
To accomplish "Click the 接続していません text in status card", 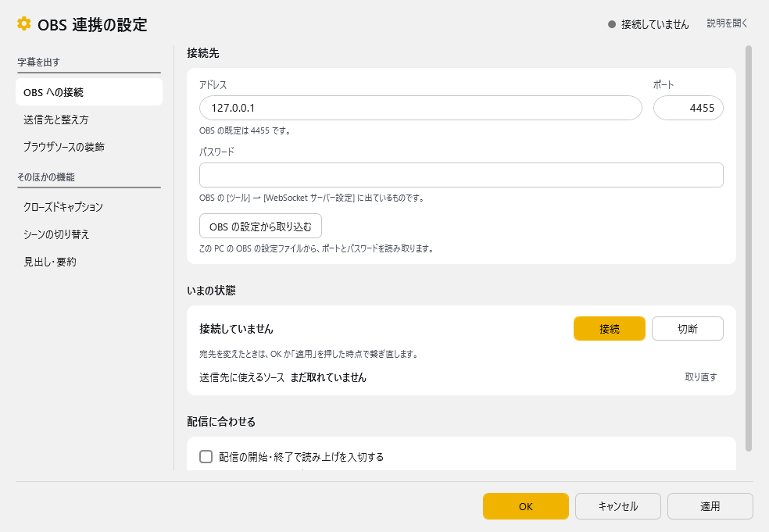I will click(236, 329).
